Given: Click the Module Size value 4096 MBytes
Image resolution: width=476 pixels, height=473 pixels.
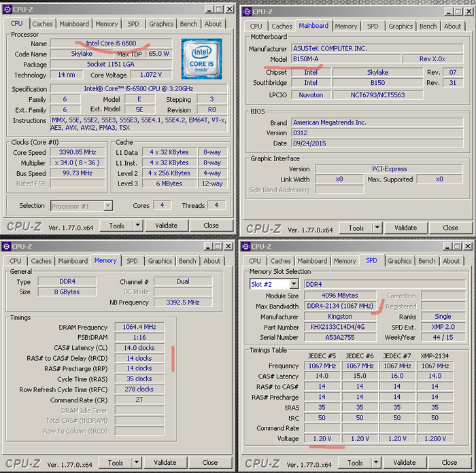Looking at the screenshot, I should coord(340,296).
